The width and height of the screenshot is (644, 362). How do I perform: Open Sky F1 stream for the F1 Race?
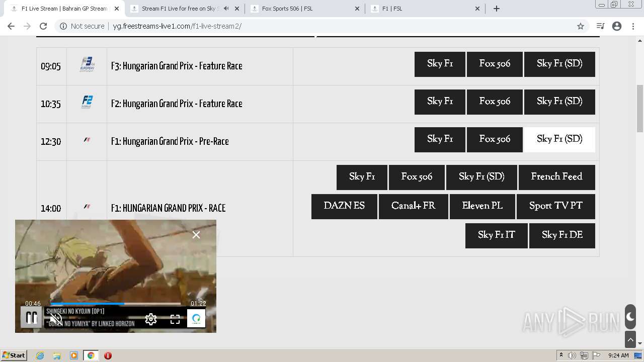tap(362, 177)
